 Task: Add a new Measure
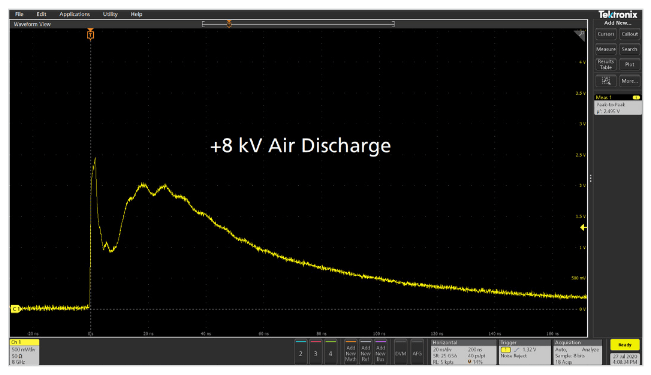tap(606, 49)
